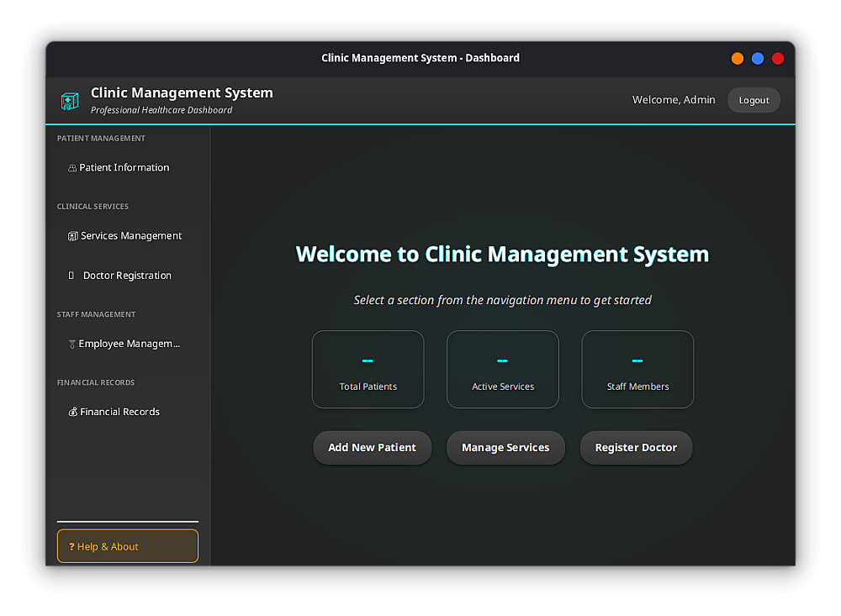
Task: Open Patient Information section
Action: click(x=128, y=168)
